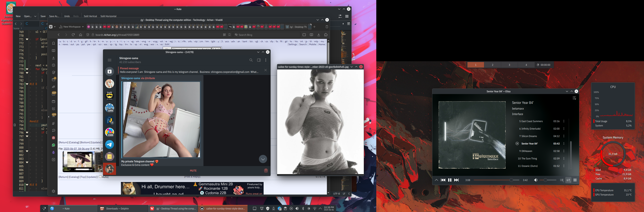Open Telegram hamburger menu
Image resolution: width=644 pixels, height=212 pixels.
tap(110, 60)
